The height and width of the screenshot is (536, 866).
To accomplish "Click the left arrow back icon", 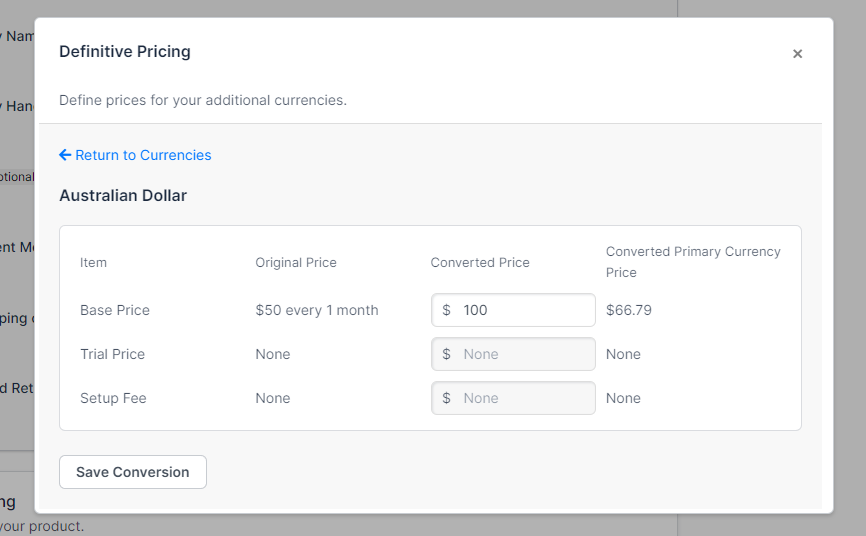I will point(65,155).
